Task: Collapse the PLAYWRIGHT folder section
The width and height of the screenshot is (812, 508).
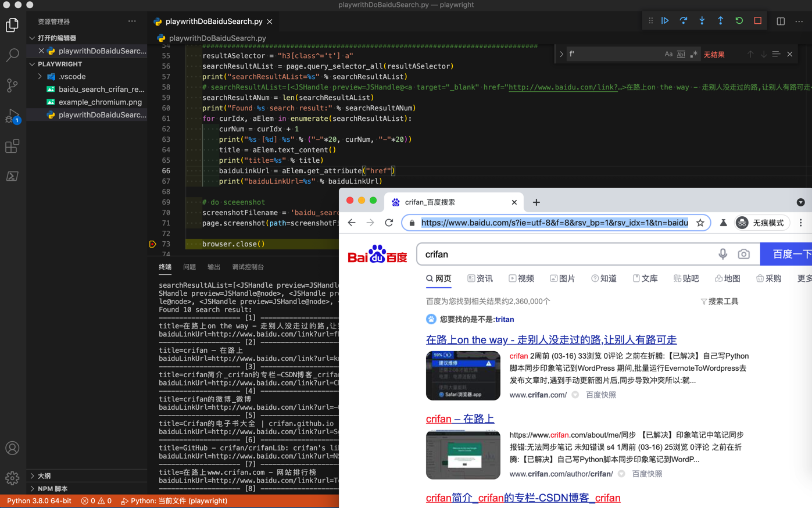Action: click(x=33, y=64)
